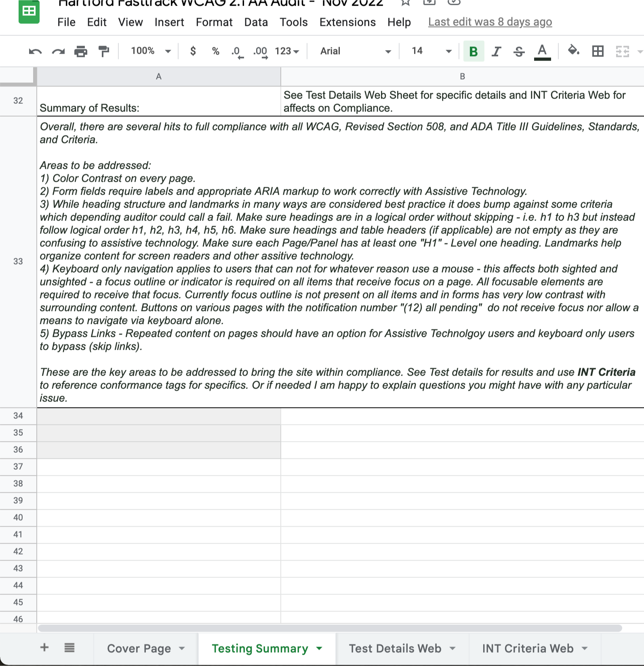This screenshot has height=666, width=644.
Task: Click the Overall, there are several hits paragraph cell
Action: (x=340, y=262)
